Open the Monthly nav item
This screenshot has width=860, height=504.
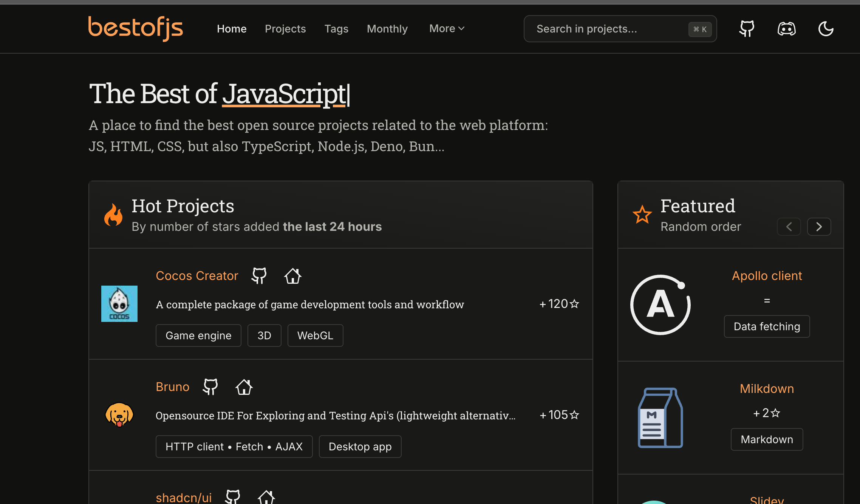[x=387, y=29]
